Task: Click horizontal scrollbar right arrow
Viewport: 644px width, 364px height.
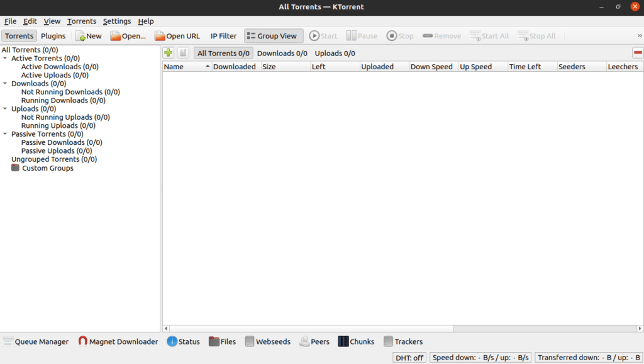Action: 640,328
